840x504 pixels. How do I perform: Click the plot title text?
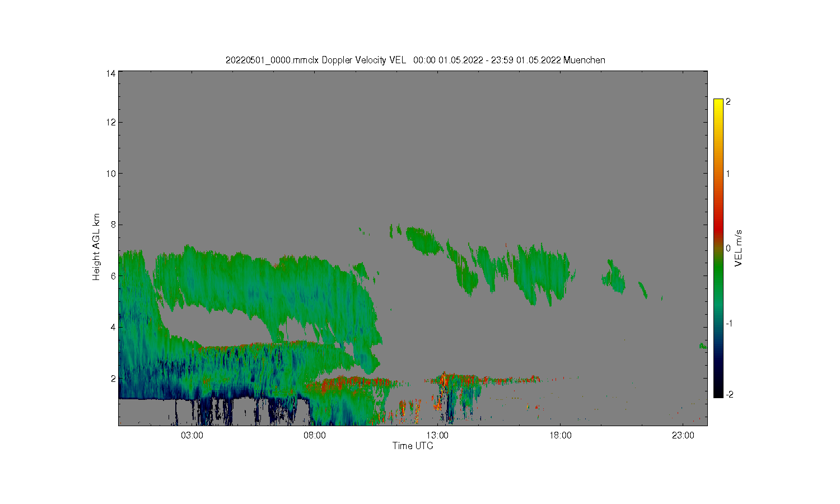tap(415, 60)
